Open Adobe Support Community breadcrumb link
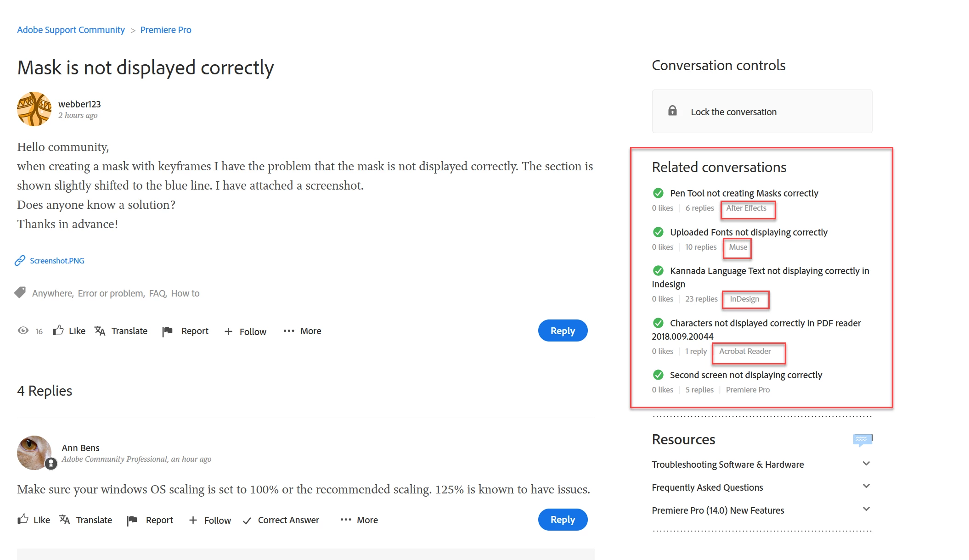The width and height of the screenshot is (969, 560). (x=71, y=30)
